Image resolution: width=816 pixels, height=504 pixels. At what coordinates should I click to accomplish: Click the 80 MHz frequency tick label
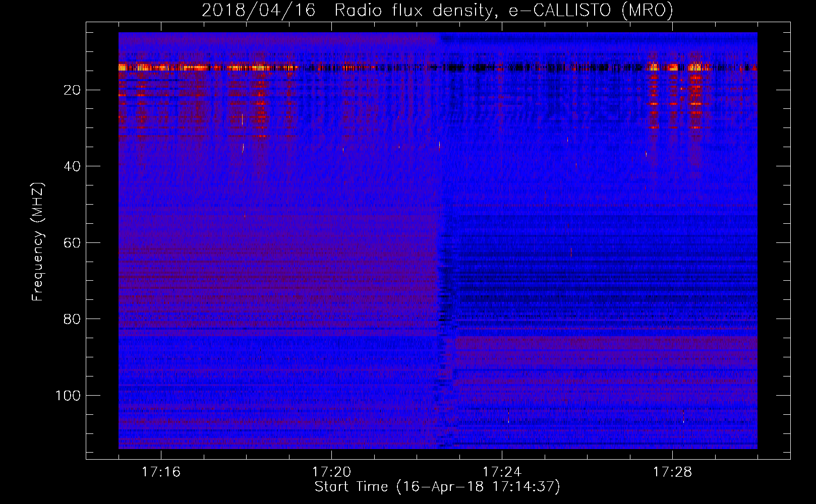tap(72, 319)
